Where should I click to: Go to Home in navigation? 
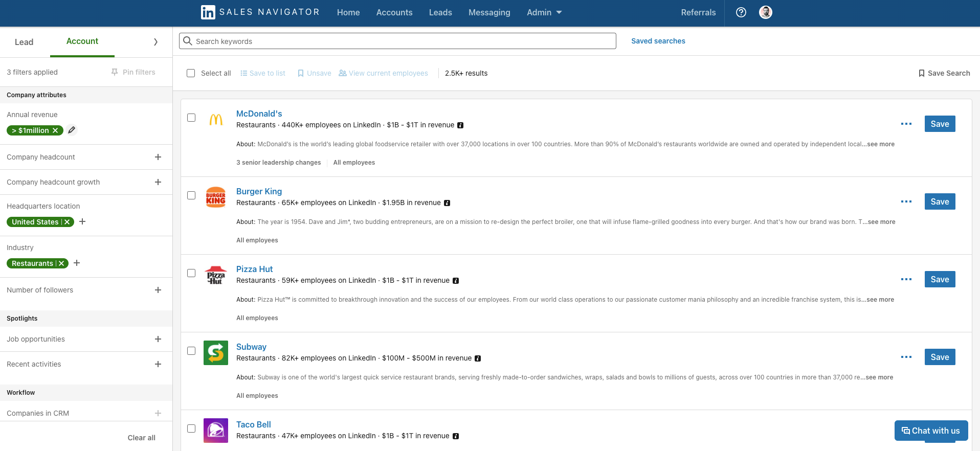tap(348, 12)
